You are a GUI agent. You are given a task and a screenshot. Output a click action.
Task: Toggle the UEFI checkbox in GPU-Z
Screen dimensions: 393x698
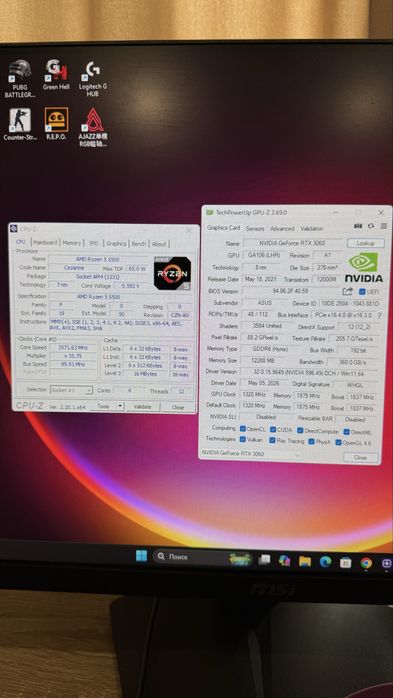point(362,292)
